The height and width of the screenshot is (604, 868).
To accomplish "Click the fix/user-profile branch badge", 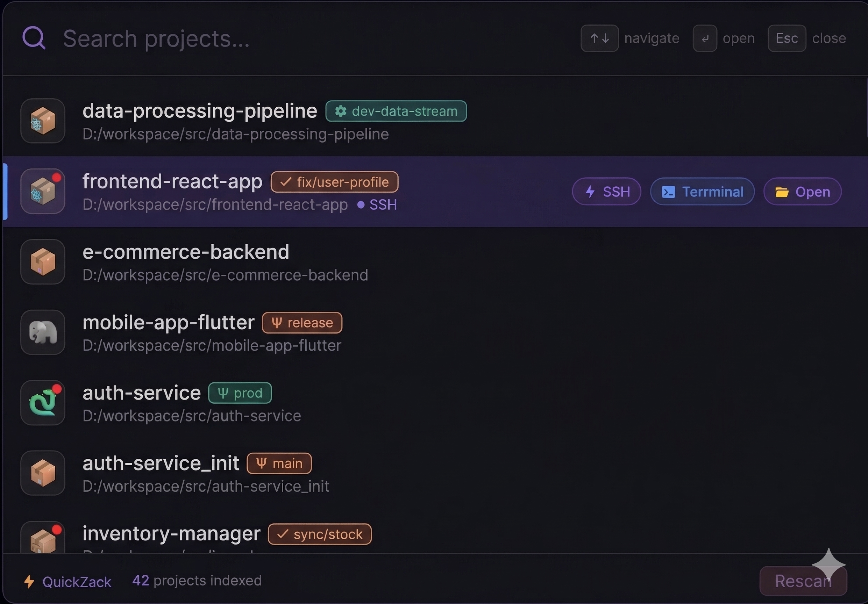I will click(x=335, y=182).
